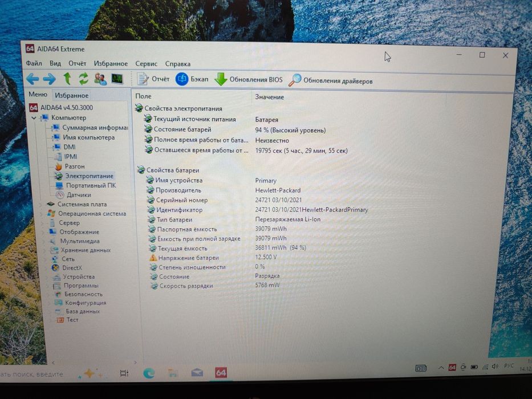The image size is (532, 399).
Task: Expand the Операционная система node
Action: coord(42,214)
